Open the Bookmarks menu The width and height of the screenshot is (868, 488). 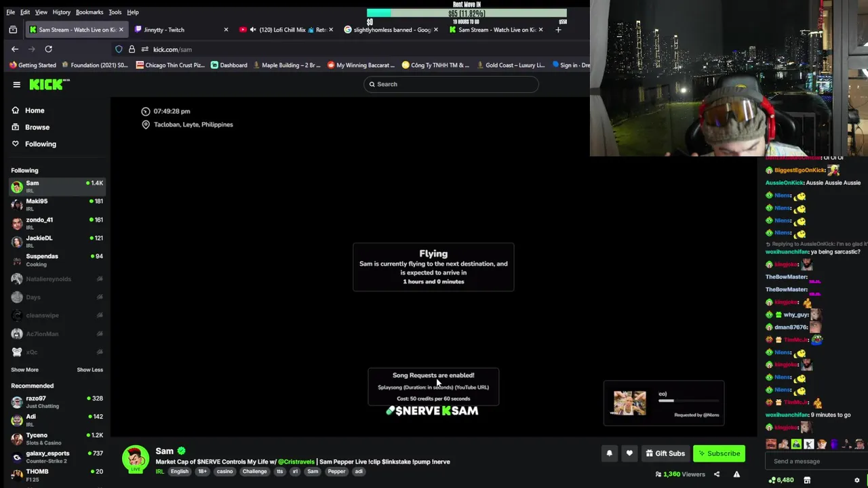pyautogui.click(x=89, y=12)
